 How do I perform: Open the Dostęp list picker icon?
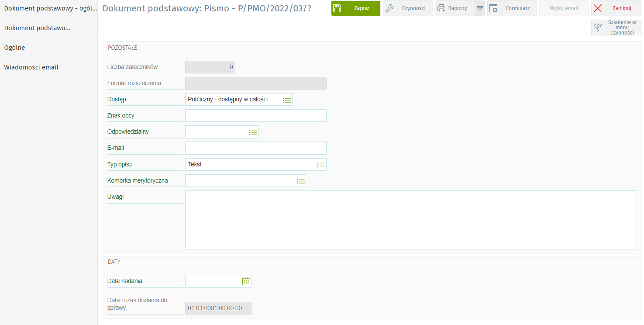[286, 100]
